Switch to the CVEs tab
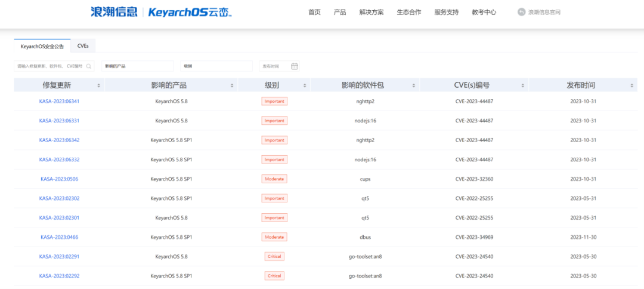This screenshot has height=289, width=644. [83, 46]
